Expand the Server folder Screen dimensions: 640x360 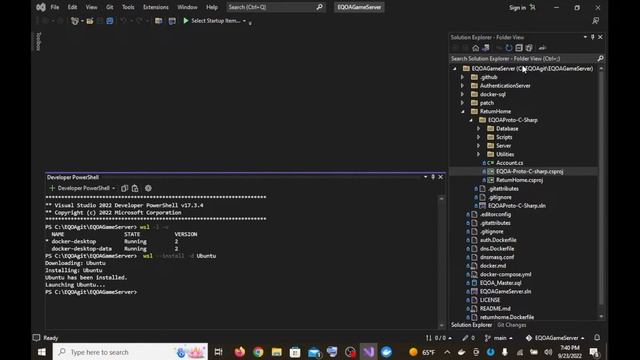click(479, 146)
